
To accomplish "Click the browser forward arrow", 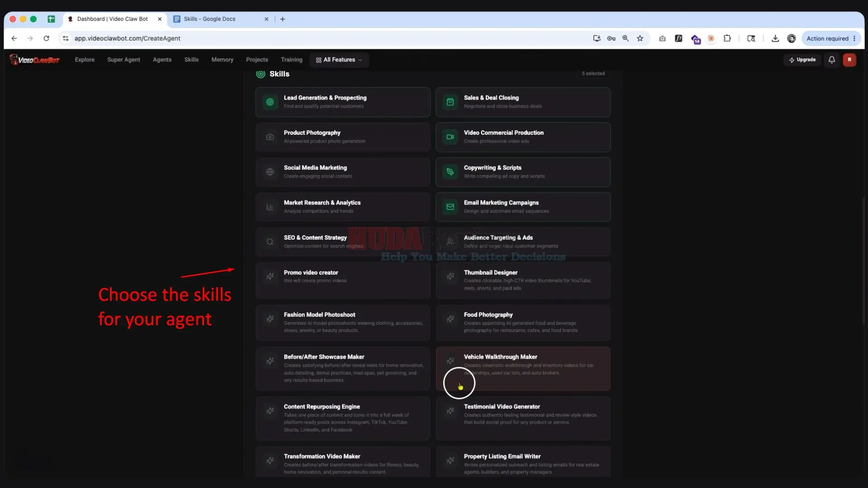I will pyautogui.click(x=30, y=38).
